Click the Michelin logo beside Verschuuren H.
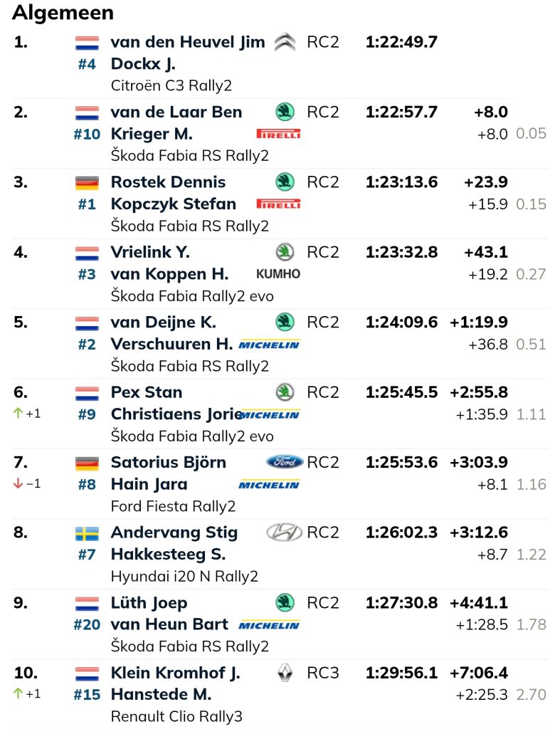The image size is (560, 729). [x=268, y=344]
